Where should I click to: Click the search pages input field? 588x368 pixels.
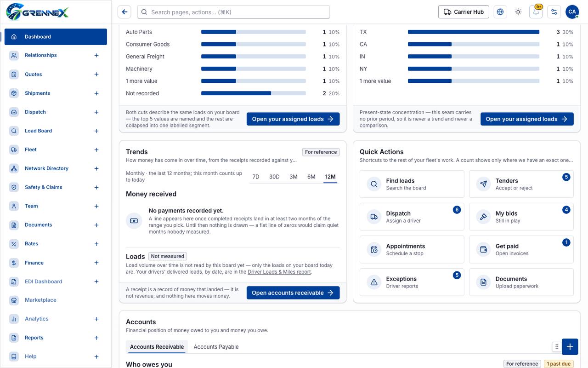[x=233, y=12]
